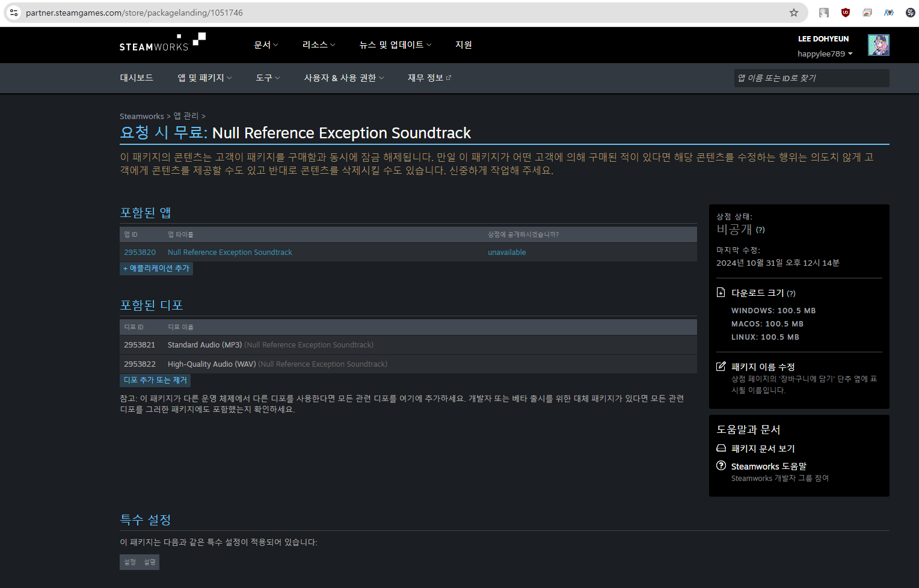Click the download size file icon
Image resolution: width=919 pixels, height=588 pixels.
721,292
